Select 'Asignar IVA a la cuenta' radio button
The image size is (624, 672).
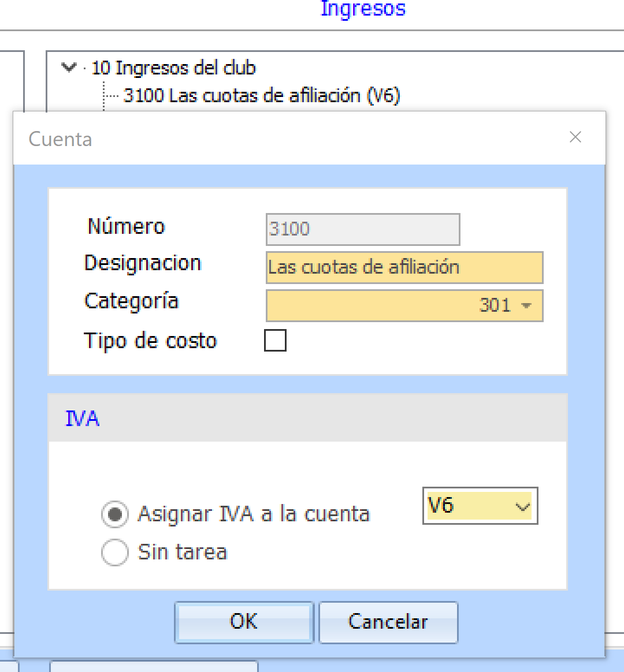(114, 514)
